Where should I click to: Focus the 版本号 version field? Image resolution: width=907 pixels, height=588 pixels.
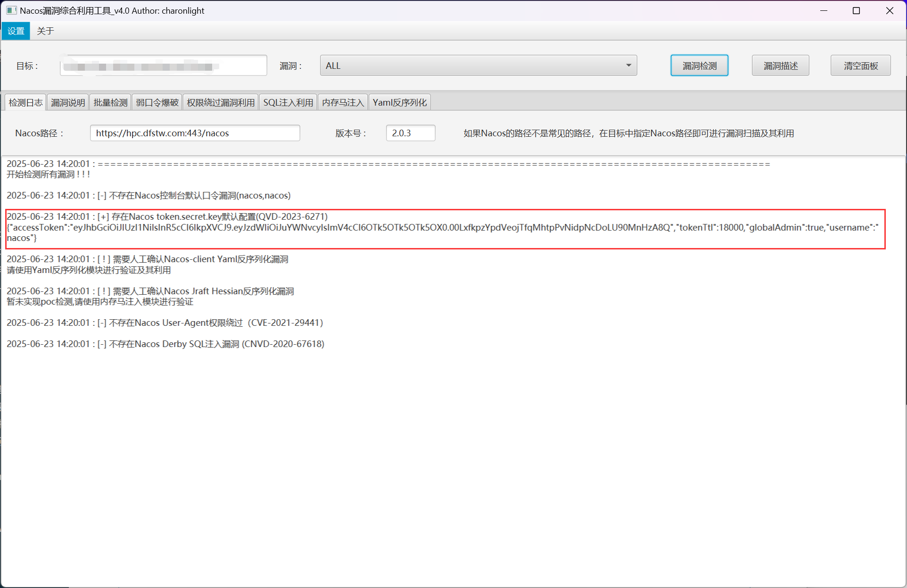(410, 133)
